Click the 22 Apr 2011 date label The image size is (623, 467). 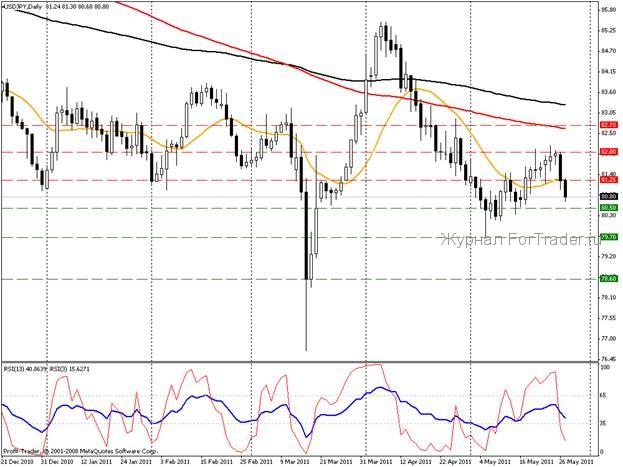[456, 462]
